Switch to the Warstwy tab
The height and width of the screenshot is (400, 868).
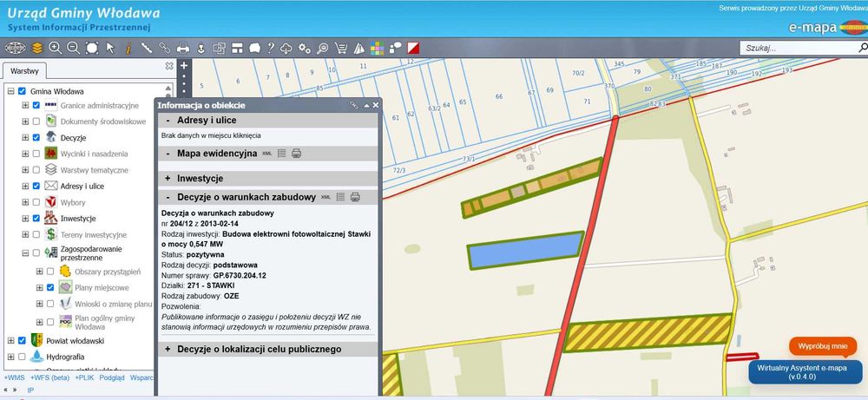[23, 71]
